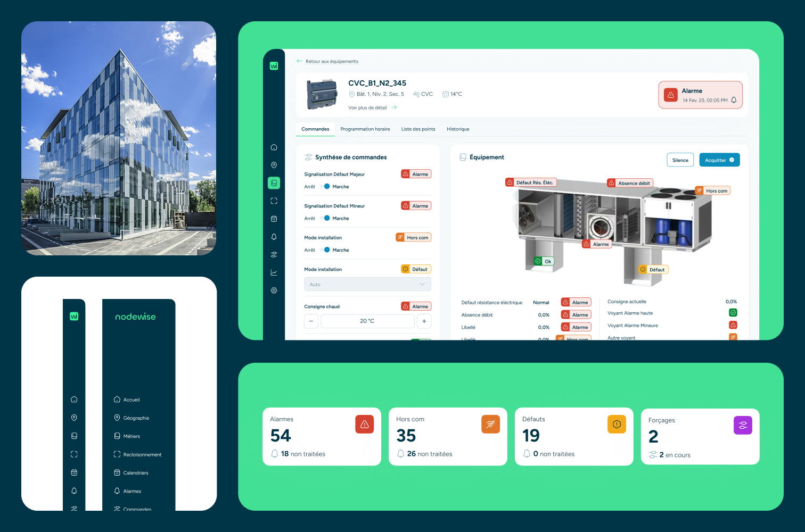Go back via Retour aux équipements
Image resolution: width=805 pixels, height=532 pixels.
tap(327, 61)
